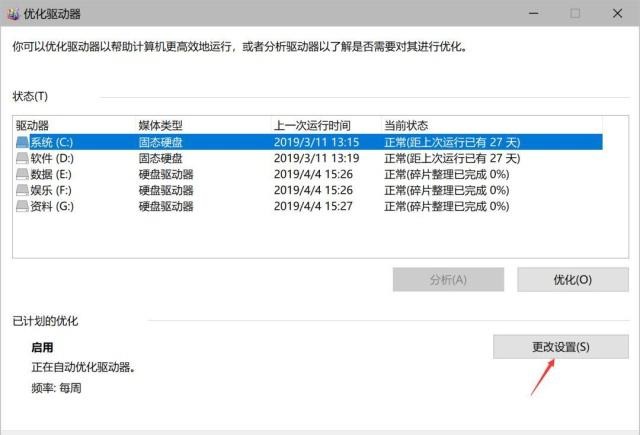Click the 状态(T) section label

pyautogui.click(x=30, y=96)
